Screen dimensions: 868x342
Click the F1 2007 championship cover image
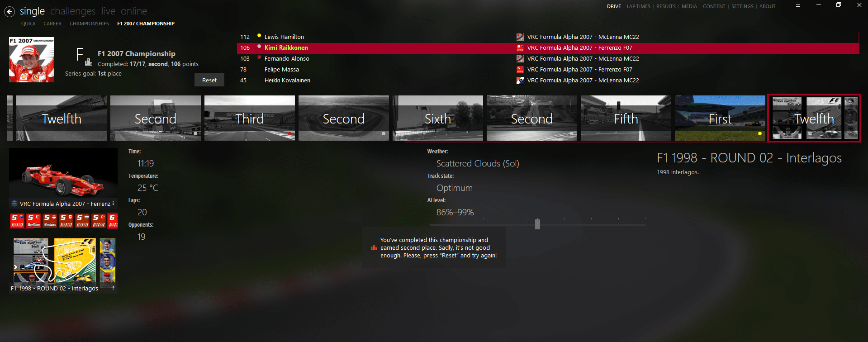click(x=32, y=60)
